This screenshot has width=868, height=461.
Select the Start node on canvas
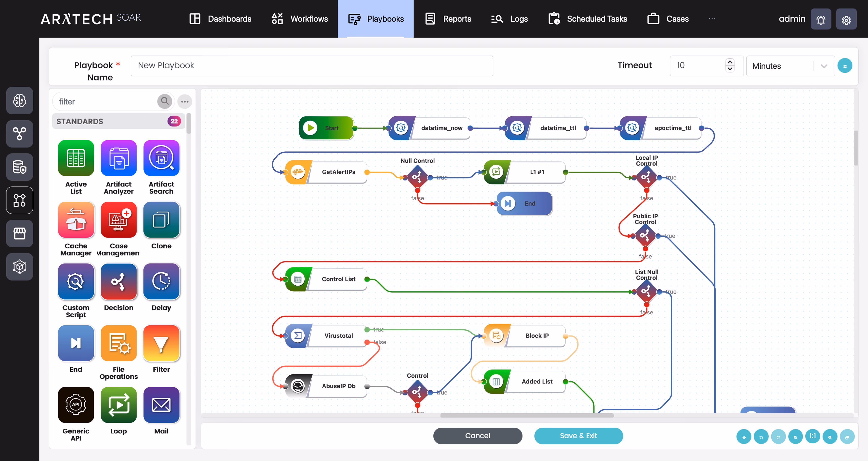coord(326,128)
